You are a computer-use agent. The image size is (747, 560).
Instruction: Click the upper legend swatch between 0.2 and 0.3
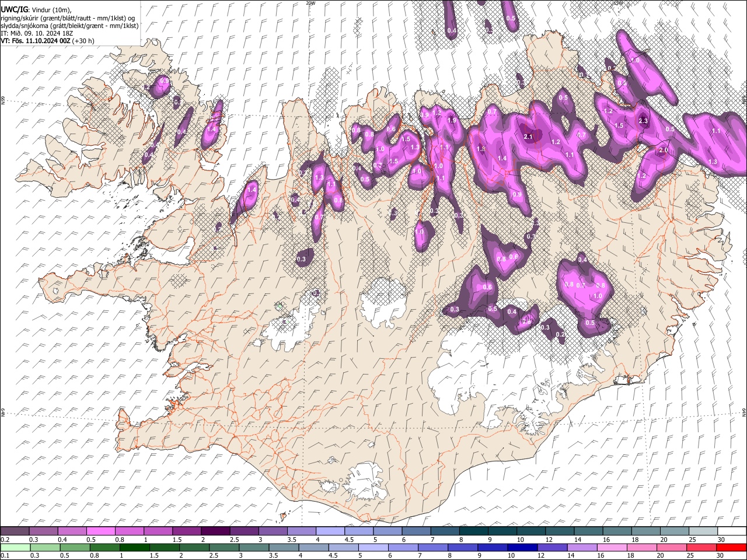click(15, 531)
